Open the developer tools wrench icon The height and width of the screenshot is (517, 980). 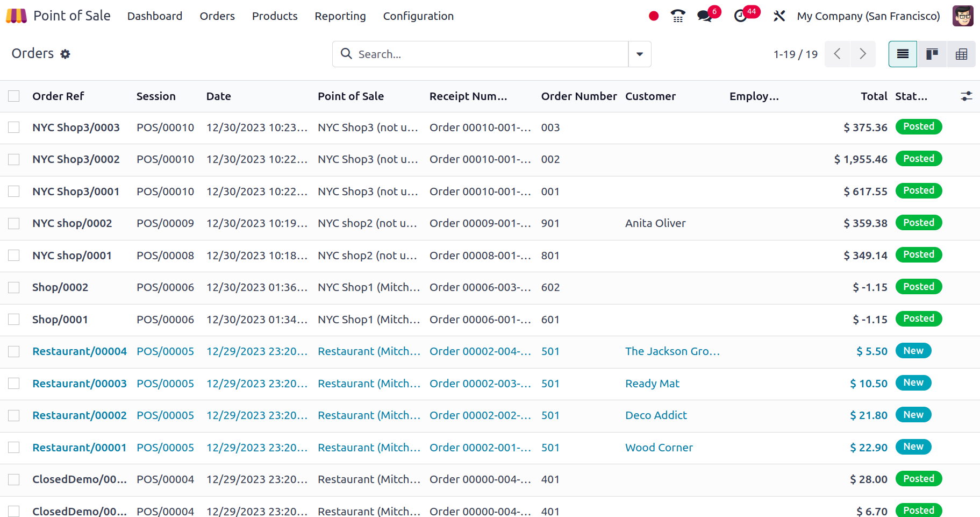pyautogui.click(x=779, y=16)
